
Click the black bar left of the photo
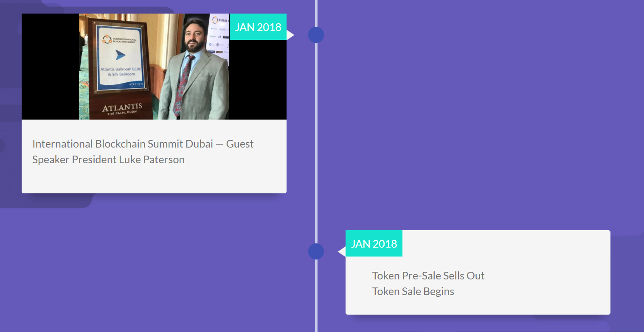[x=50, y=67]
